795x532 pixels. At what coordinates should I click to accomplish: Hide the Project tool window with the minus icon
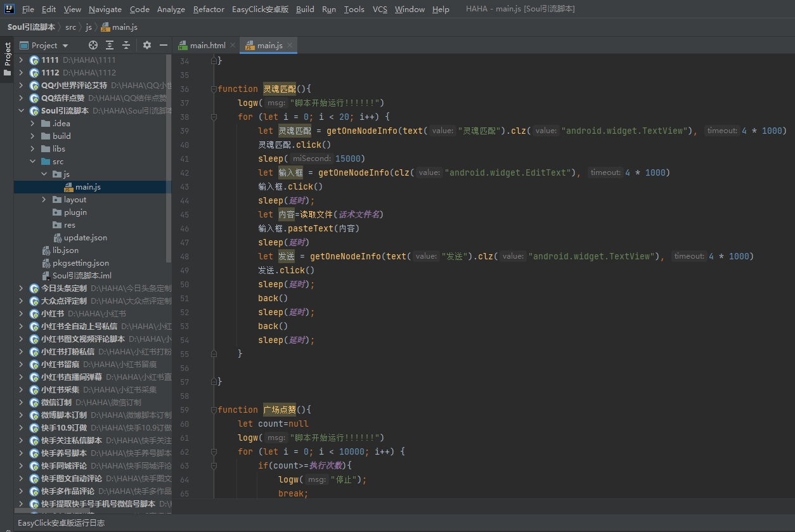164,45
